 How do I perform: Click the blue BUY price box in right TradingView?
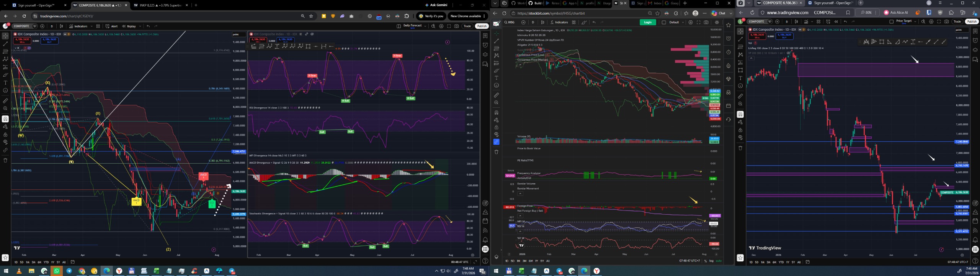coord(784,36)
